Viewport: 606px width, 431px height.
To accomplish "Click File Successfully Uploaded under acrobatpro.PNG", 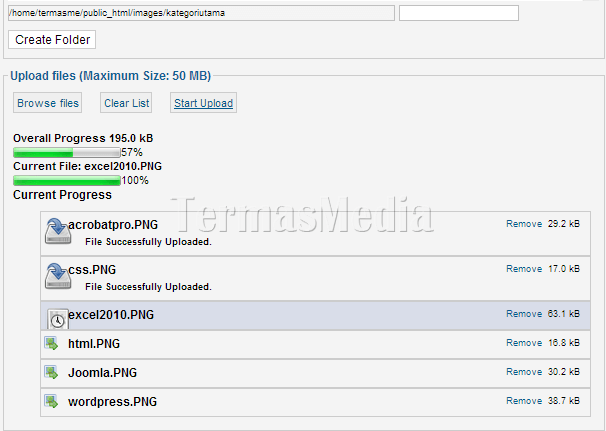I will (148, 242).
